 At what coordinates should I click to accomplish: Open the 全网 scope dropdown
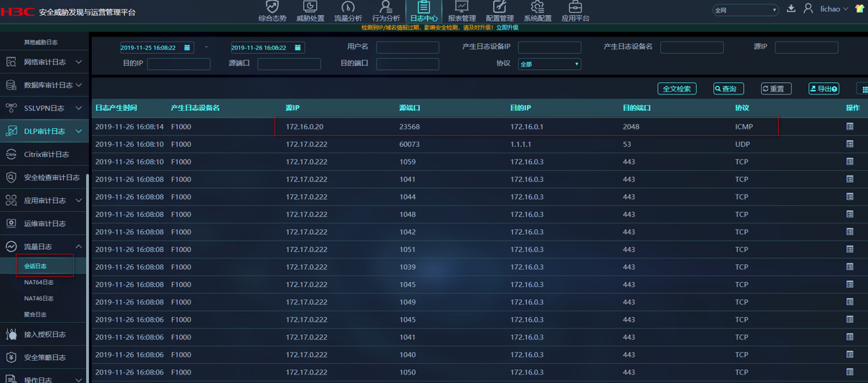[745, 10]
